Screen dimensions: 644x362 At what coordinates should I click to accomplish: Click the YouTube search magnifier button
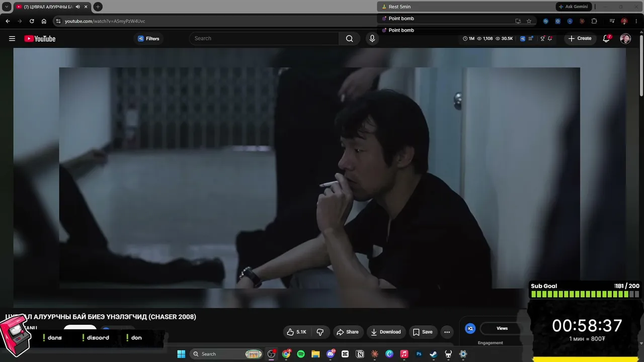350,39
